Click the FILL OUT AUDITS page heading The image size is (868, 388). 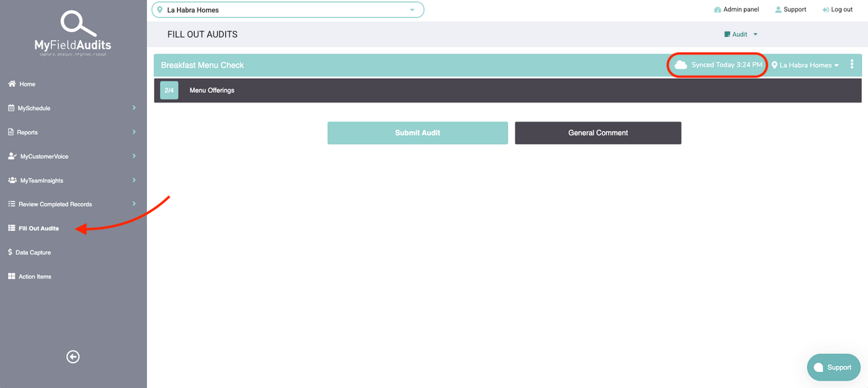point(202,34)
